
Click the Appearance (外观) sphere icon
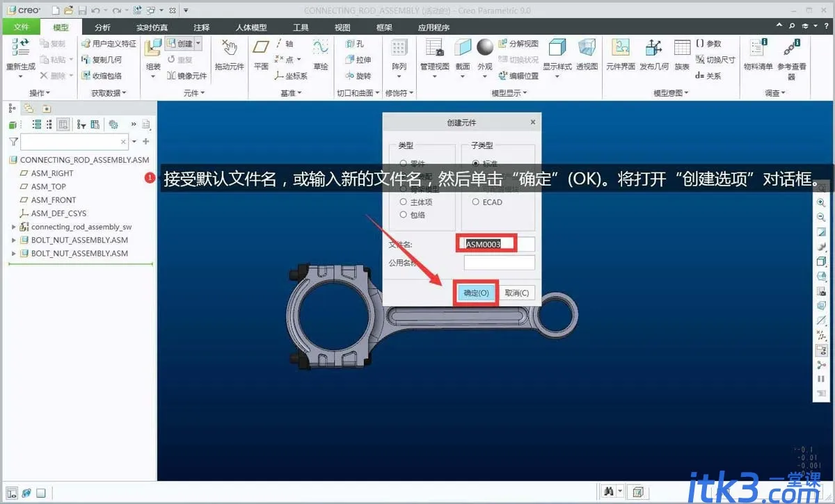485,47
